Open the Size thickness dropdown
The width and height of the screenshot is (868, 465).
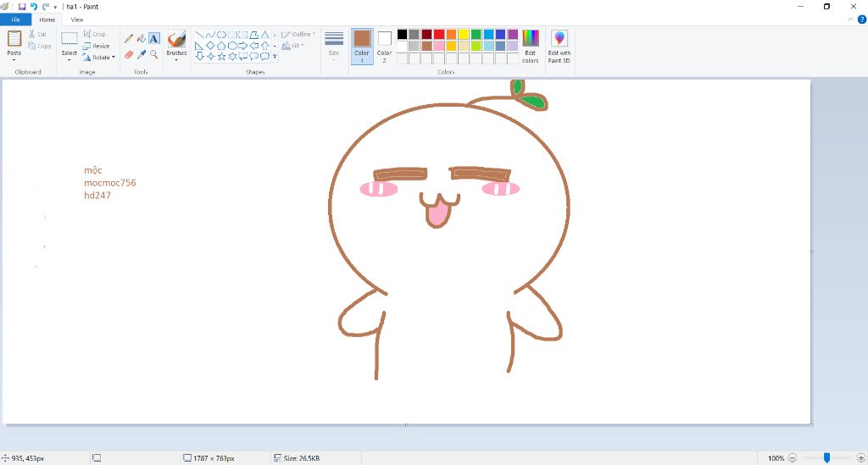pyautogui.click(x=334, y=47)
